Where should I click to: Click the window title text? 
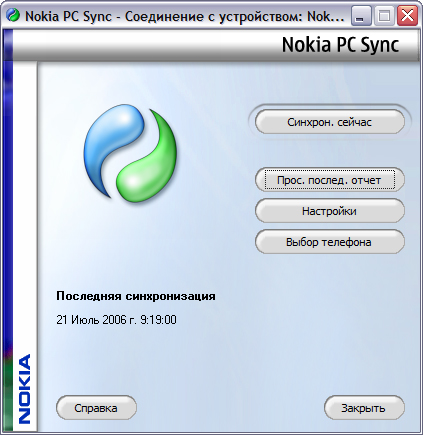(185, 16)
